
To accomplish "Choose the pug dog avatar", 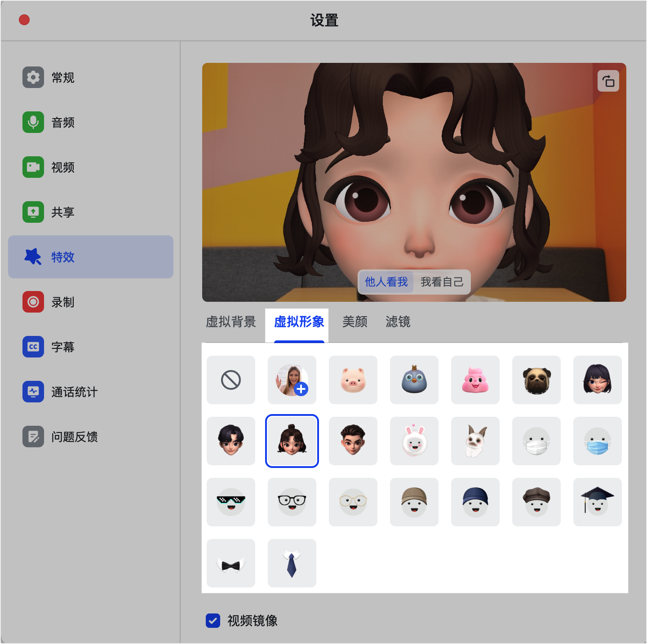I will pyautogui.click(x=536, y=380).
